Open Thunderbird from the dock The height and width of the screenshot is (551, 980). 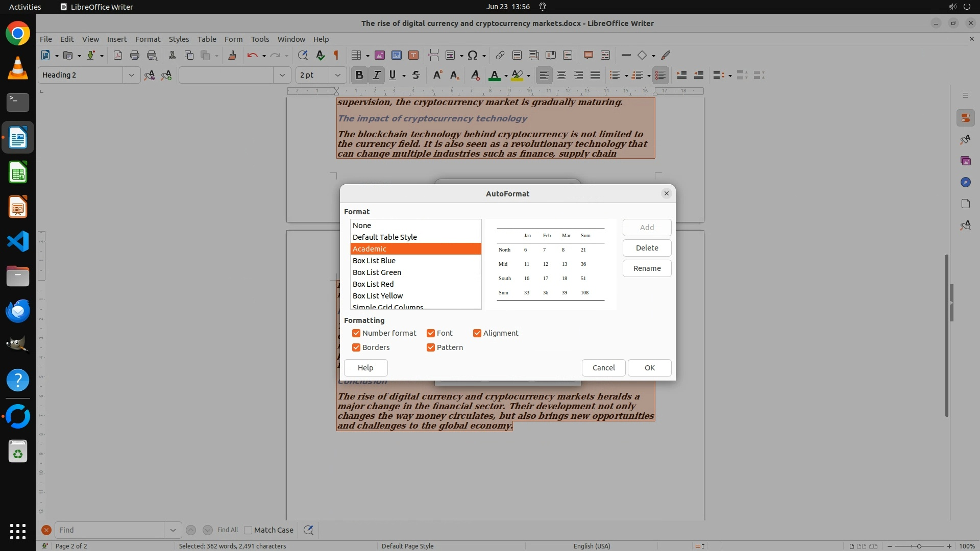click(18, 311)
